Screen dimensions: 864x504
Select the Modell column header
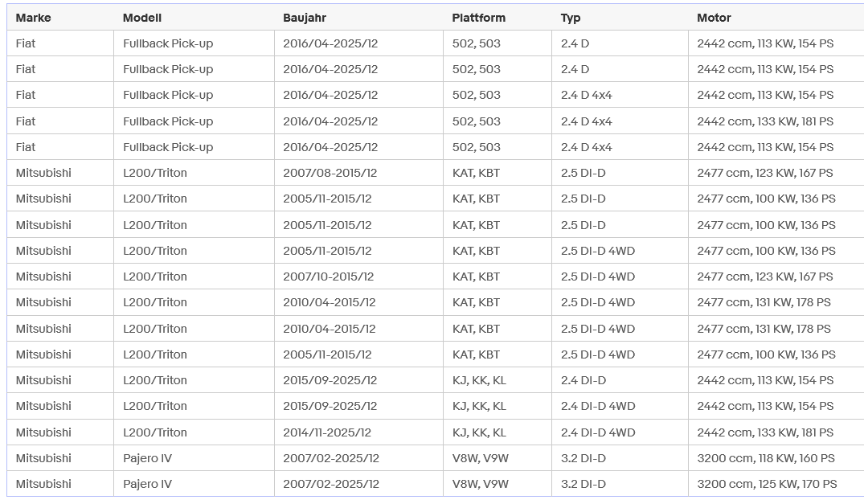point(141,18)
